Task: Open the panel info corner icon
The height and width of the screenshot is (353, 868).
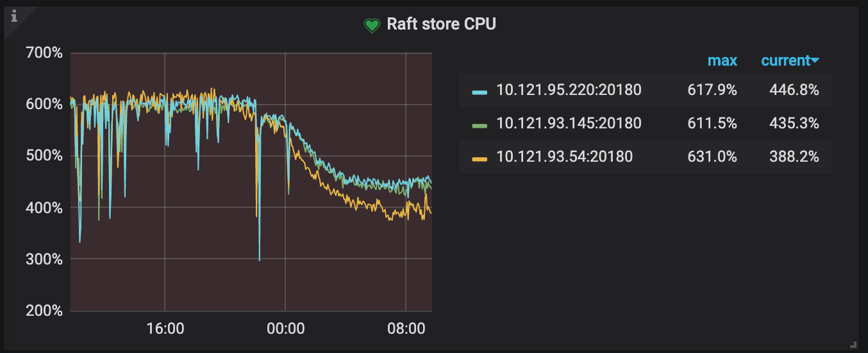Action: (x=14, y=15)
